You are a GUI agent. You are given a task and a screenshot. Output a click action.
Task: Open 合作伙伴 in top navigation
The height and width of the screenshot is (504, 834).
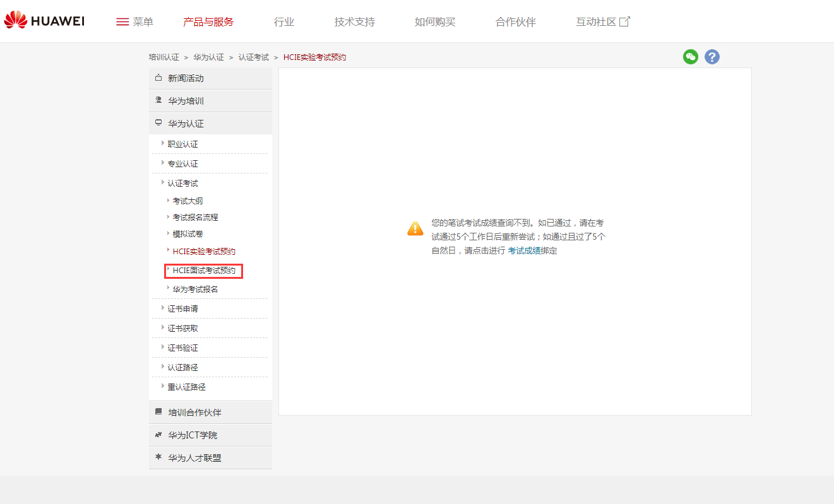(516, 22)
